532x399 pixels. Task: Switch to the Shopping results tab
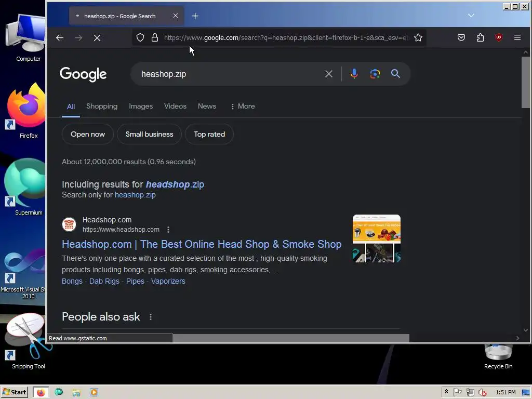102,106
